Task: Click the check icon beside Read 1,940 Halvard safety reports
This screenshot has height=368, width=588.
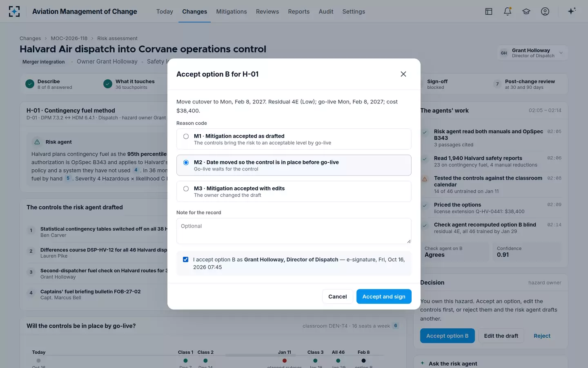Action: [x=425, y=159]
